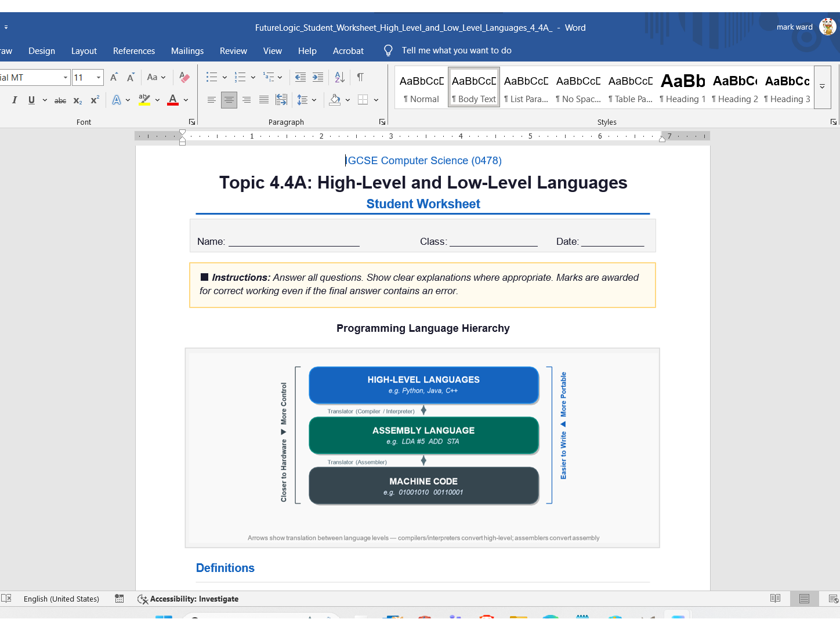This screenshot has width=840, height=630.
Task: Apply the Heading 3 style
Action: (x=787, y=87)
